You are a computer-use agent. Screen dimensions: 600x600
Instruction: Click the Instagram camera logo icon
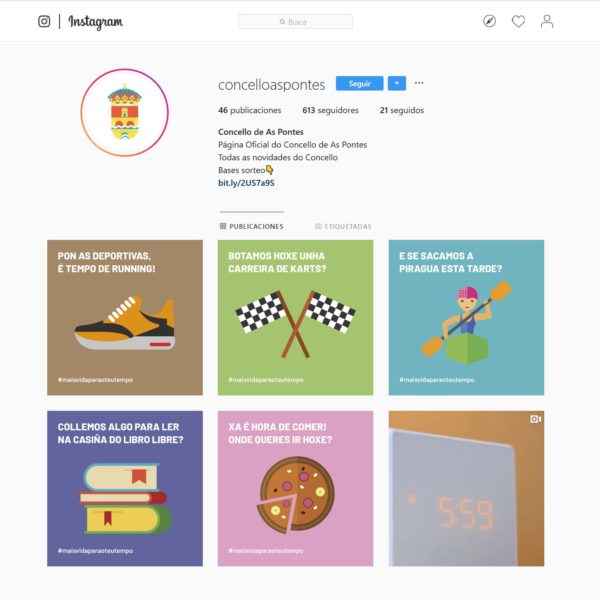pyautogui.click(x=44, y=21)
